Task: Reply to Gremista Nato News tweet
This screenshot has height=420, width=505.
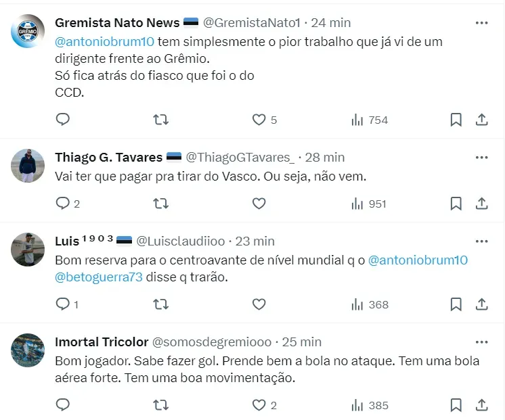Action: (62, 120)
